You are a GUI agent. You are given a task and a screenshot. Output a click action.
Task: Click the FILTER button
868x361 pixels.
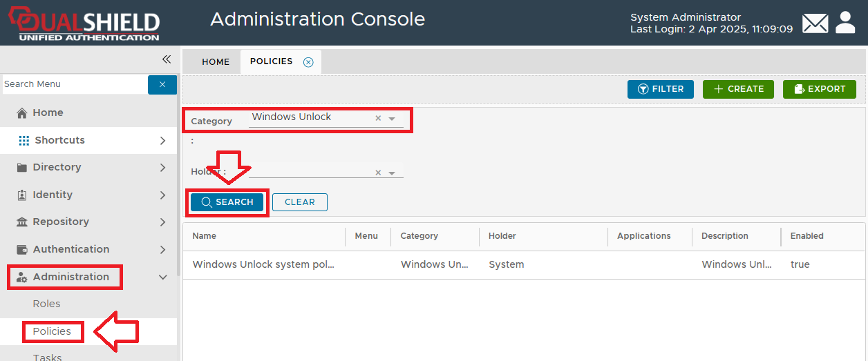pyautogui.click(x=660, y=89)
